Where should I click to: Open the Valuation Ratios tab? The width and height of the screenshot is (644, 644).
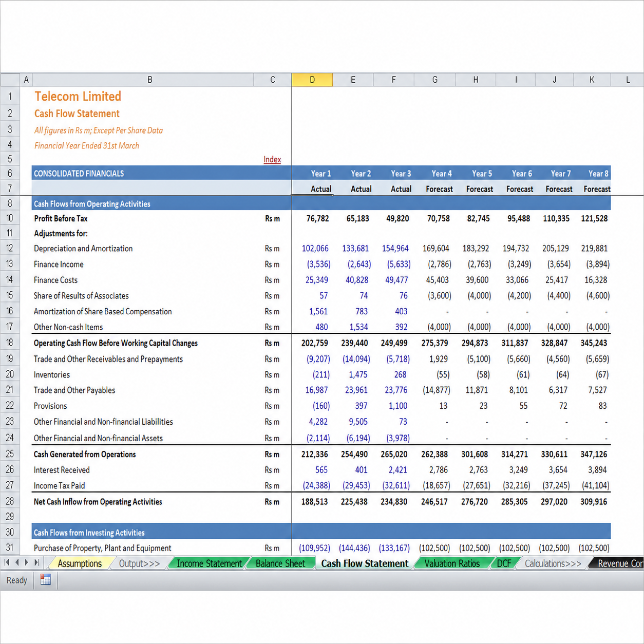coord(452,563)
